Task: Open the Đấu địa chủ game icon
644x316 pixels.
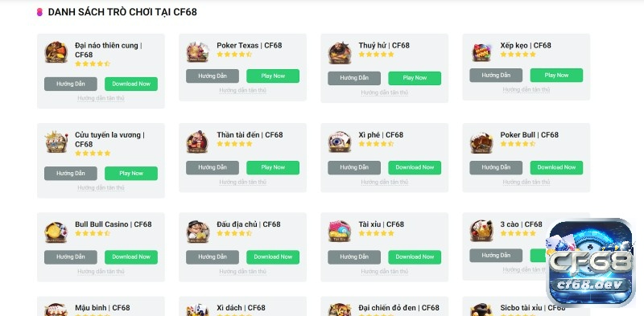Action: [x=198, y=232]
